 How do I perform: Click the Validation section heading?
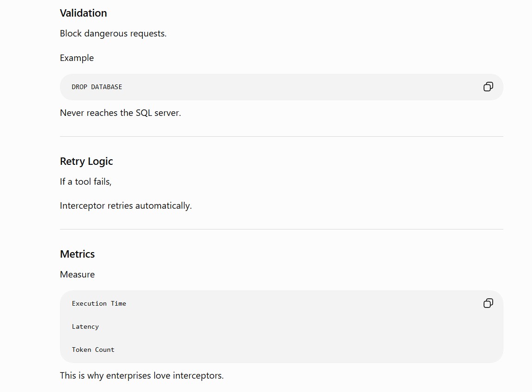pyautogui.click(x=84, y=13)
